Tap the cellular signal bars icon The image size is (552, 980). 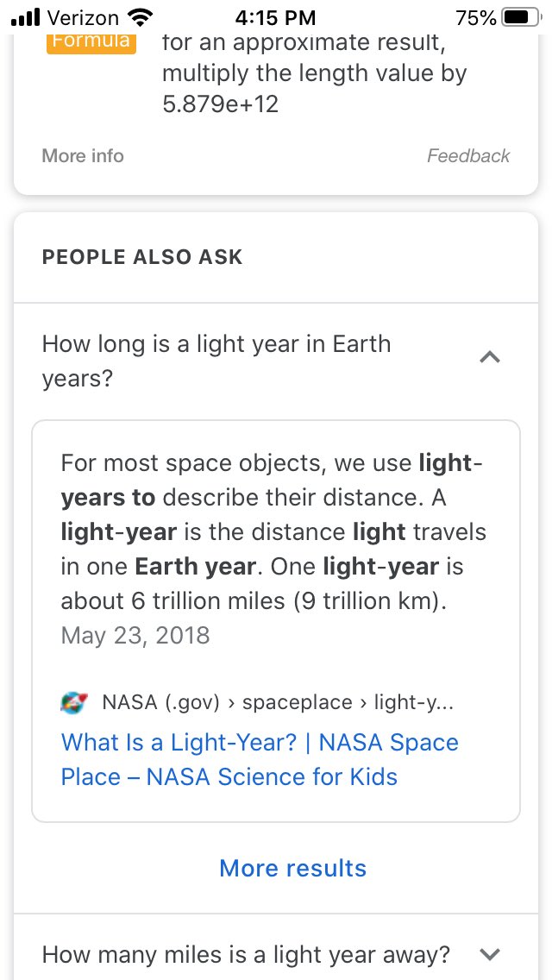pos(26,17)
